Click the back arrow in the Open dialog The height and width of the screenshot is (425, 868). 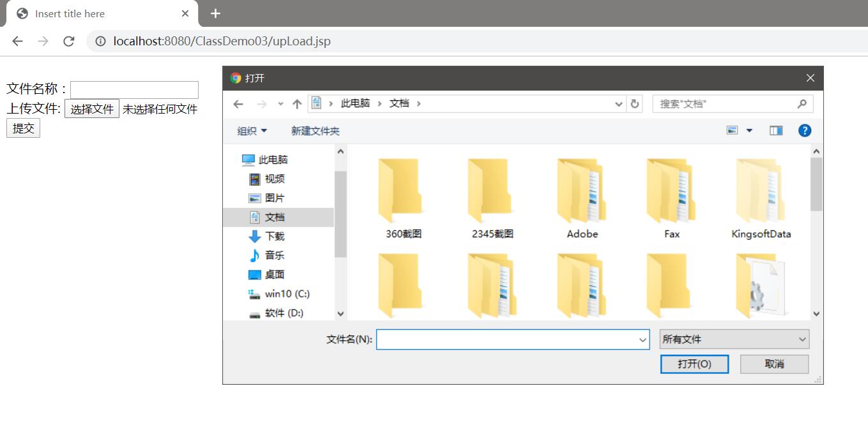tap(238, 103)
